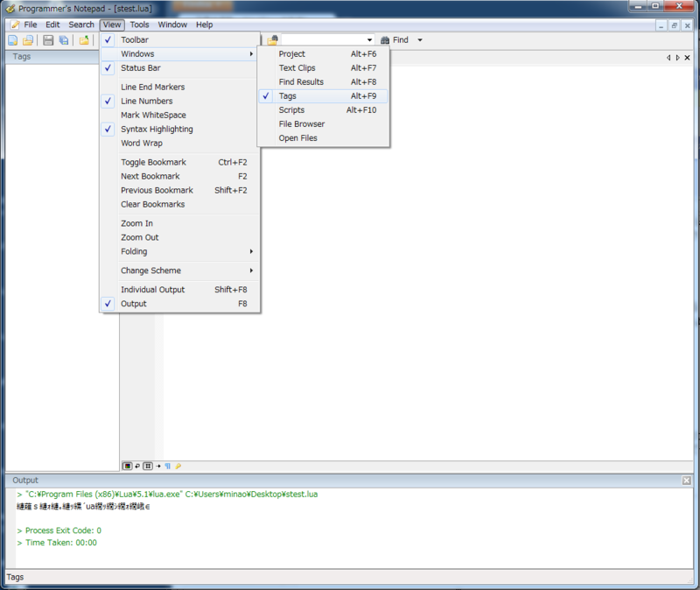This screenshot has height=590, width=700.
Task: Enable Mark WhiteSpace
Action: 179,115
